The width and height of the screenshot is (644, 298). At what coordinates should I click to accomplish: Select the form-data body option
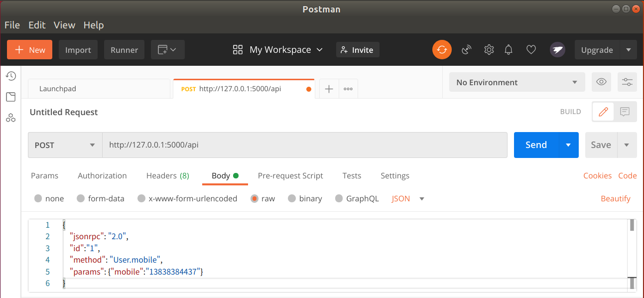coord(100,198)
